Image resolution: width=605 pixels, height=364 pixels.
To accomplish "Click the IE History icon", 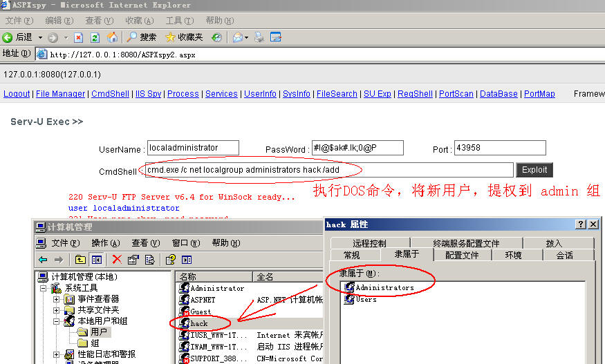I will pos(217,37).
